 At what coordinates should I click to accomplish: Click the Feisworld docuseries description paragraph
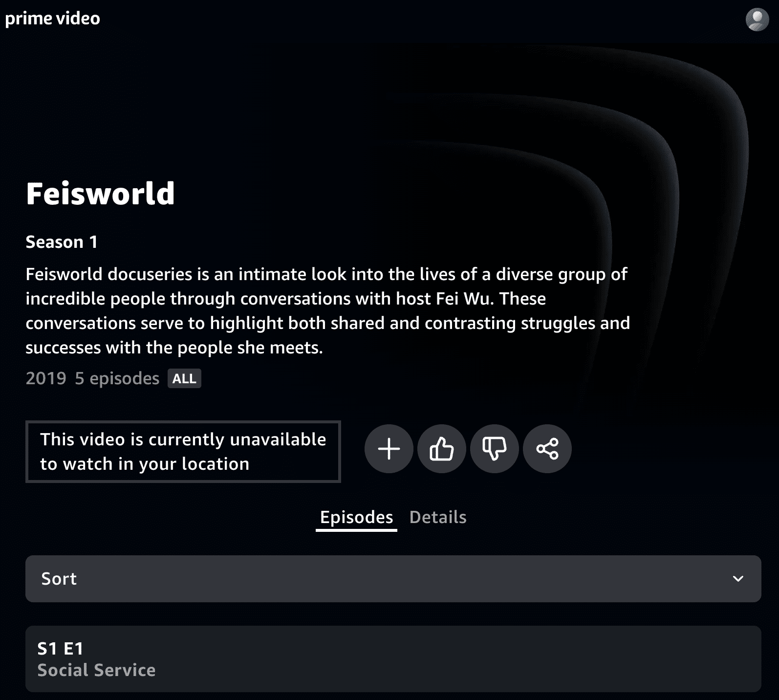[x=327, y=311]
